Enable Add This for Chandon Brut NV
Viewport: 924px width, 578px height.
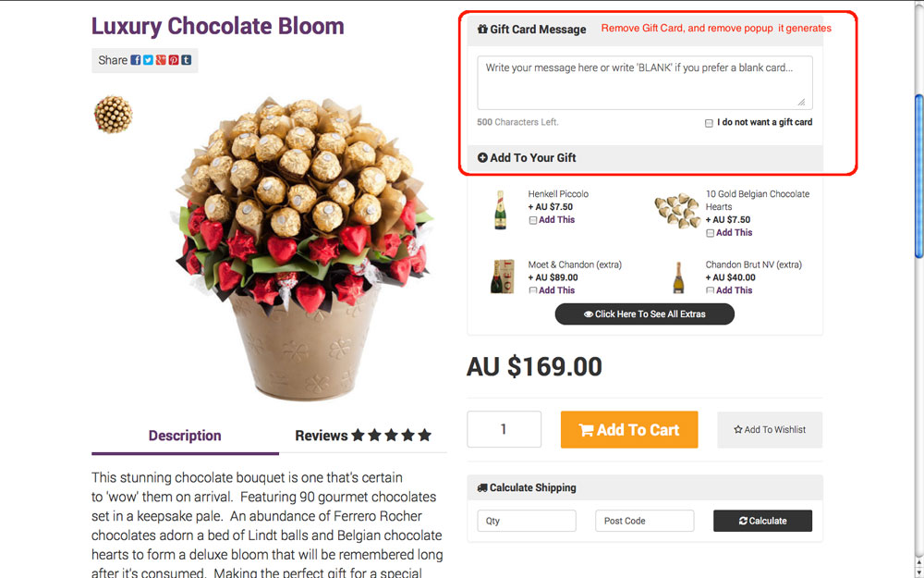pos(710,289)
